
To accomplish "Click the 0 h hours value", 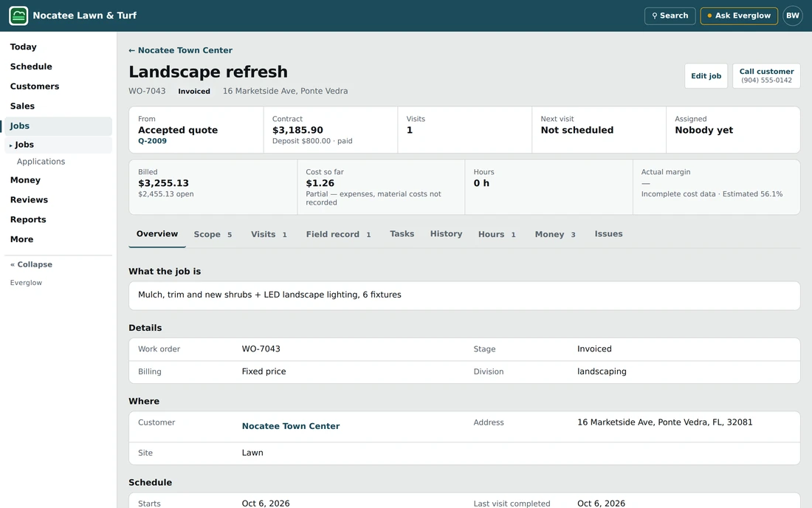I will (x=481, y=183).
